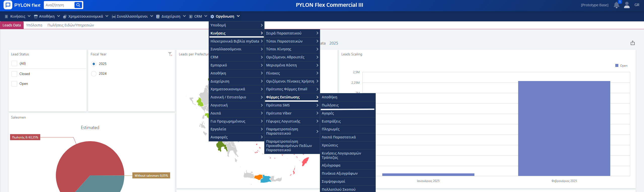Select the 2024 fiscal year radio
The width and height of the screenshot is (644, 192).
94,73
